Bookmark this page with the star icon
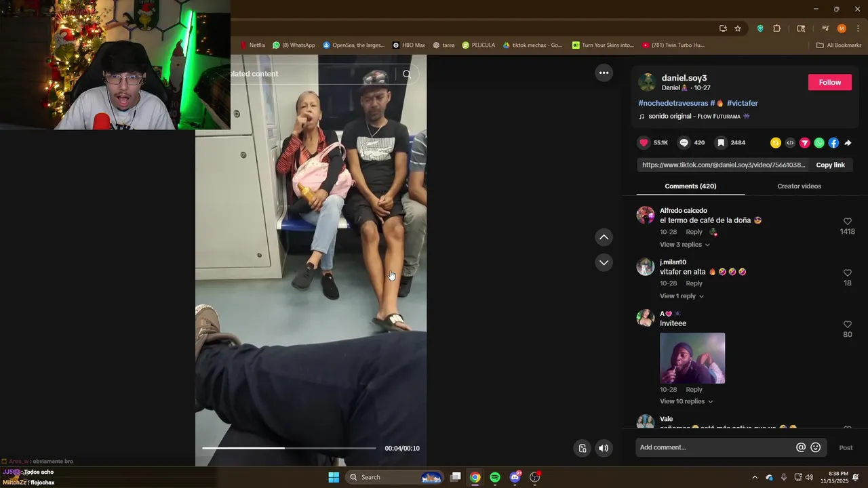Screen dimensions: 868x488 click(738, 28)
